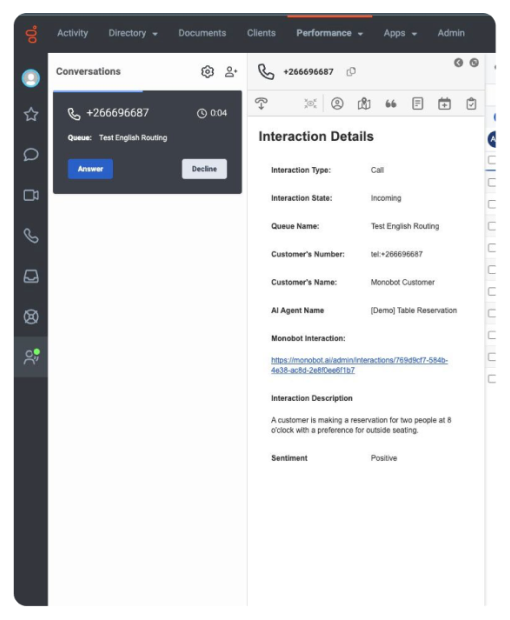Expand the Apps dropdown menu
Image resolution: width=510 pixels, height=620 pixels.
pyautogui.click(x=400, y=33)
